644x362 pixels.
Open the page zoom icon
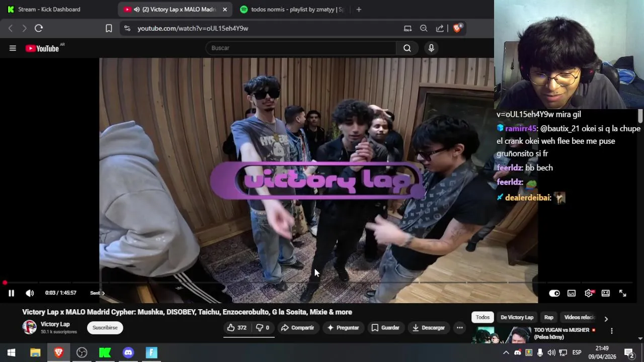(424, 28)
